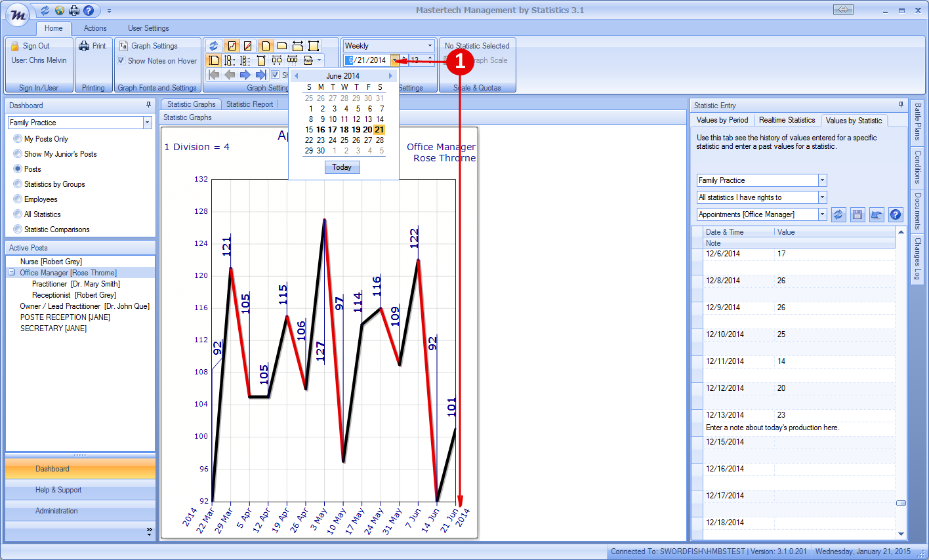This screenshot has height=560, width=929.
Task: Select All Statistics radio button
Action: 18,214
